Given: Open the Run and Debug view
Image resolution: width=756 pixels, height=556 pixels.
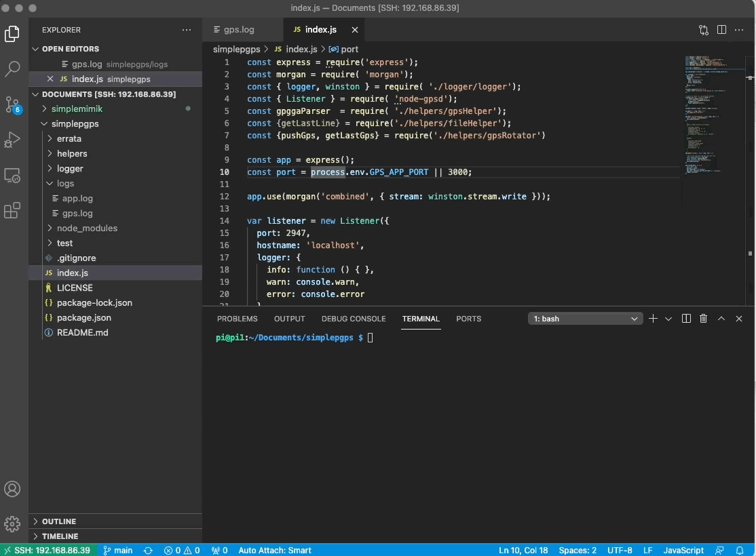Looking at the screenshot, I should (x=13, y=140).
